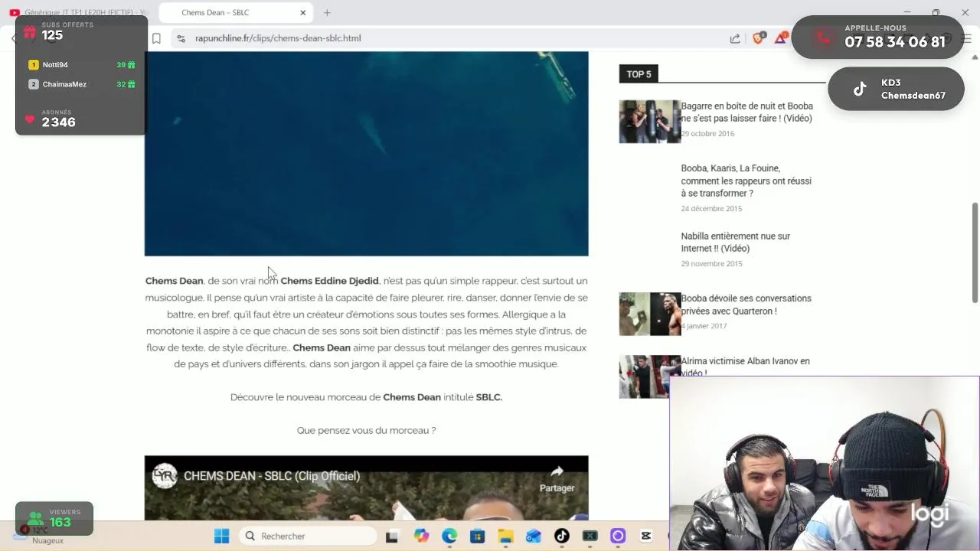The image size is (980, 551).
Task: Click thumbnail of Booba conversations privées article
Action: 649,314
